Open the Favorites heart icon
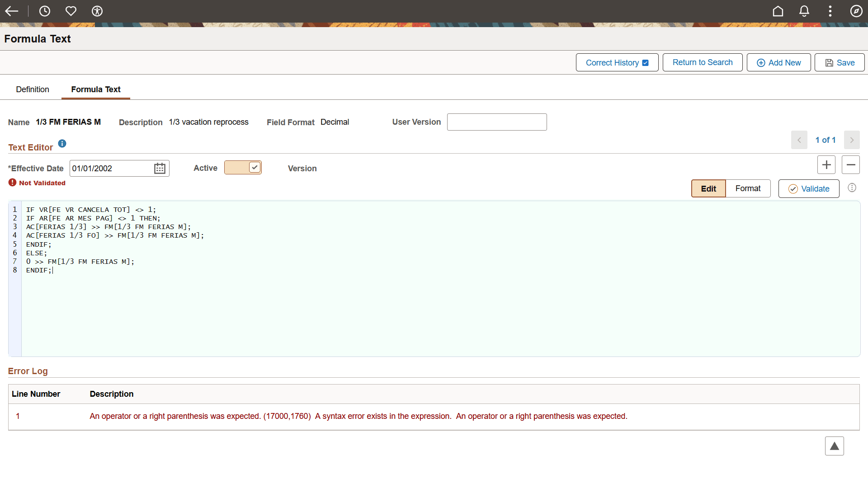The width and height of the screenshot is (868, 488). click(71, 11)
